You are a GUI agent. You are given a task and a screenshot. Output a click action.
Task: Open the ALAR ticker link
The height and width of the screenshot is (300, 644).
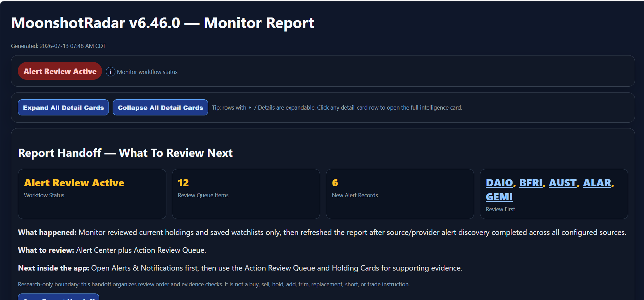click(597, 183)
